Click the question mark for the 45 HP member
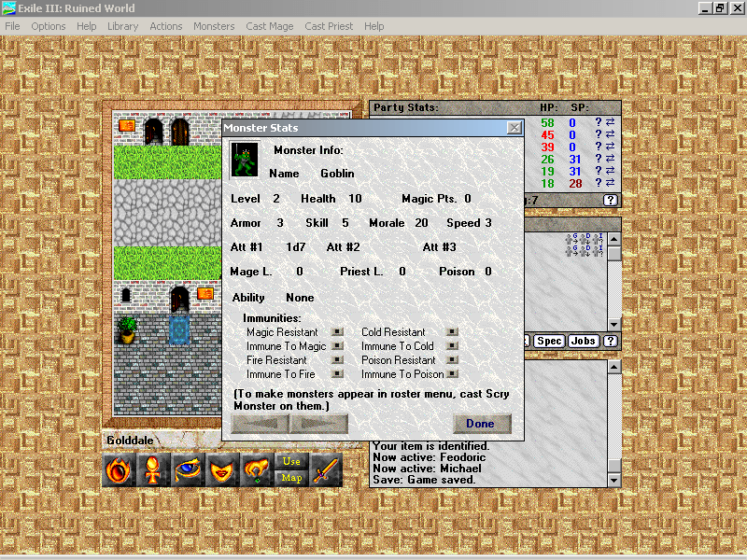Image resolution: width=747 pixels, height=560 pixels. point(599,134)
